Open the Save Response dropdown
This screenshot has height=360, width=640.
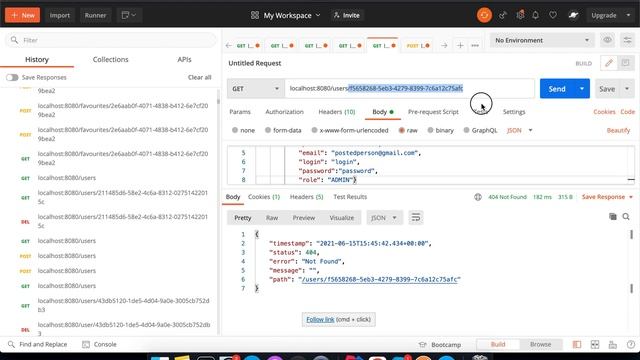(607, 197)
